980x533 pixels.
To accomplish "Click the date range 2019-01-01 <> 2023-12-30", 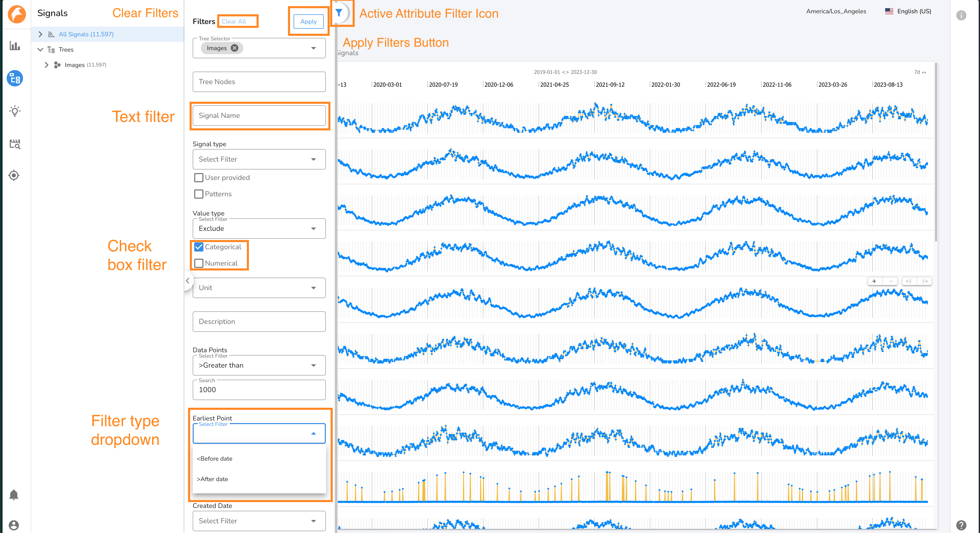I will click(x=565, y=72).
